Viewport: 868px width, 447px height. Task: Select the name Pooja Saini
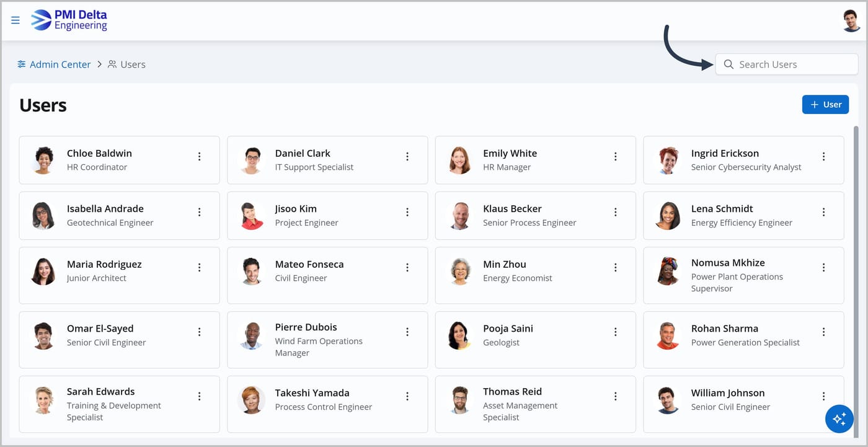508,329
